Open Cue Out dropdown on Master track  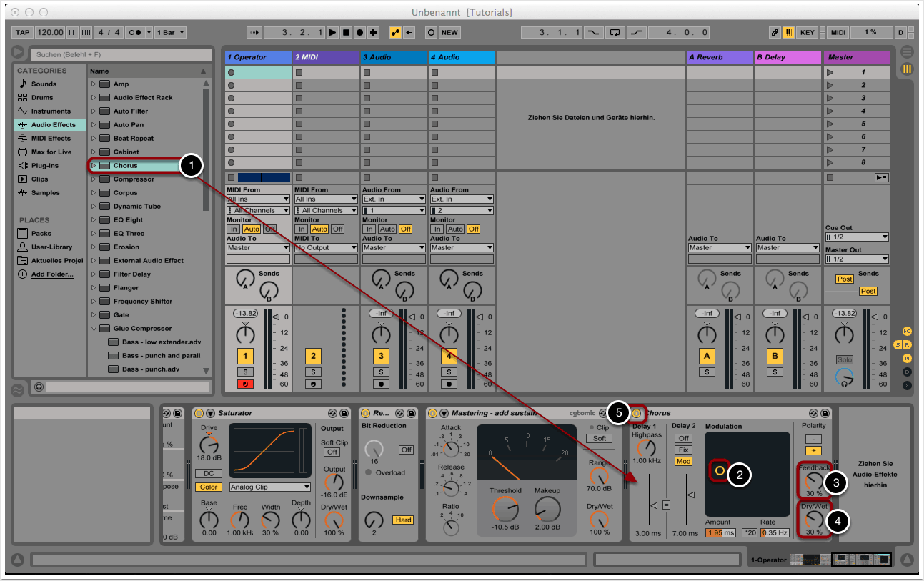[857, 237]
